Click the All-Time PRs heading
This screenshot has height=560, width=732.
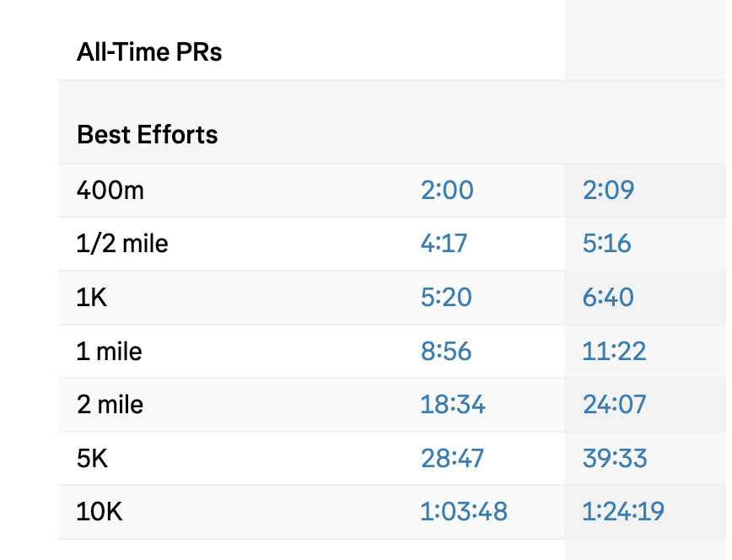[149, 53]
